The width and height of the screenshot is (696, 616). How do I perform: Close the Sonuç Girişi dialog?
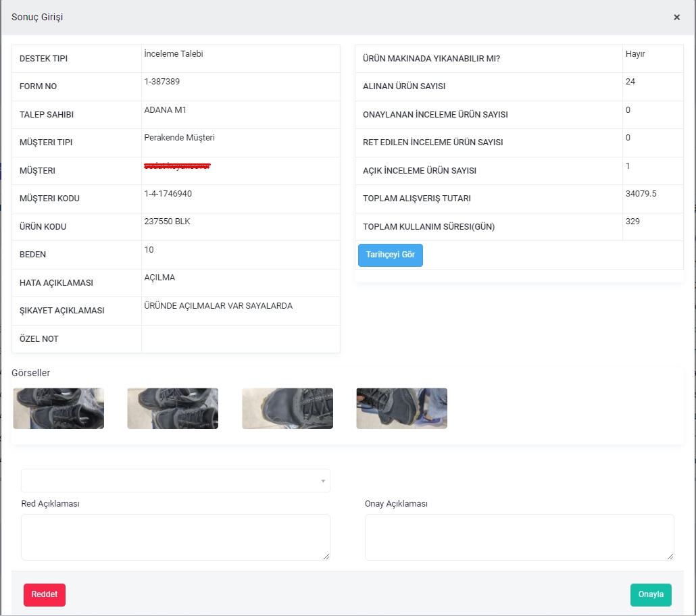[676, 18]
